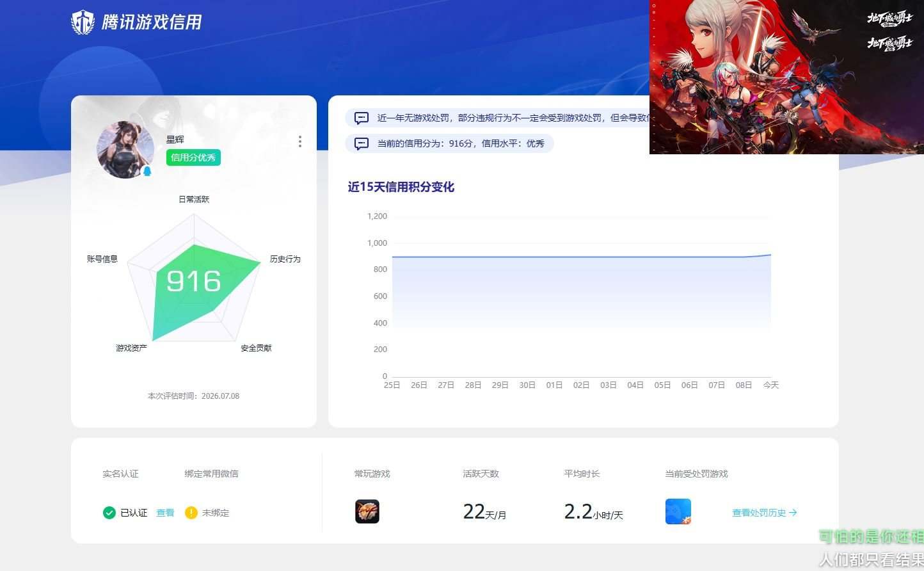Click the 安全贡献 radar axis label
924x571 pixels.
pos(256,348)
